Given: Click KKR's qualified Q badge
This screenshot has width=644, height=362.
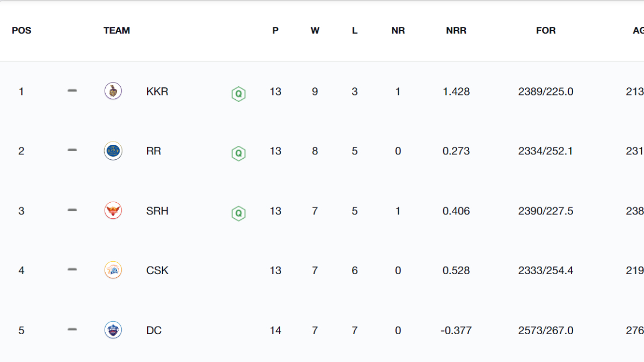Looking at the screenshot, I should [x=238, y=94].
